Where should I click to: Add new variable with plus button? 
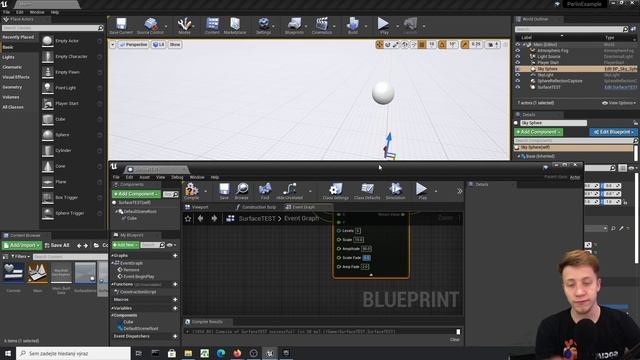point(175,308)
